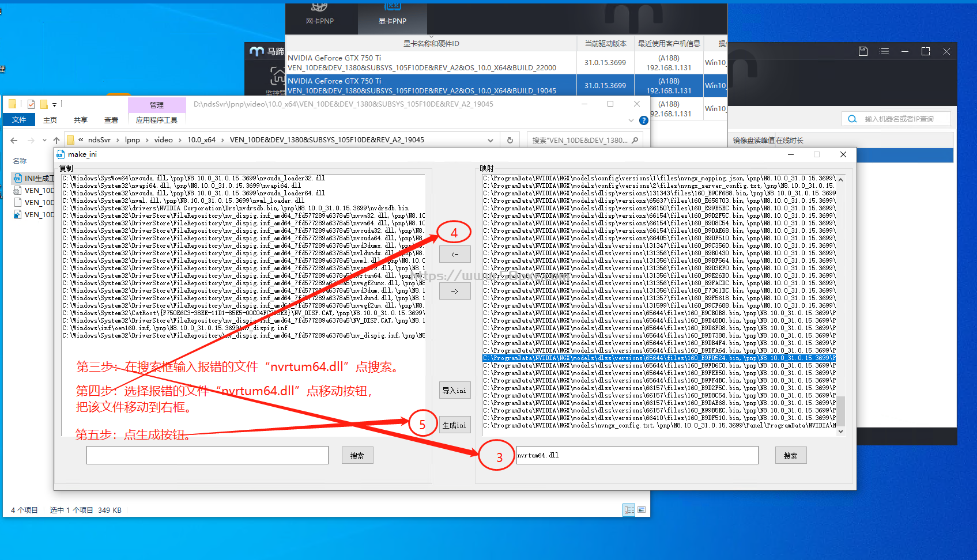The width and height of the screenshot is (977, 560).
Task: Open Explorer help with the blue question mark
Action: 644,120
